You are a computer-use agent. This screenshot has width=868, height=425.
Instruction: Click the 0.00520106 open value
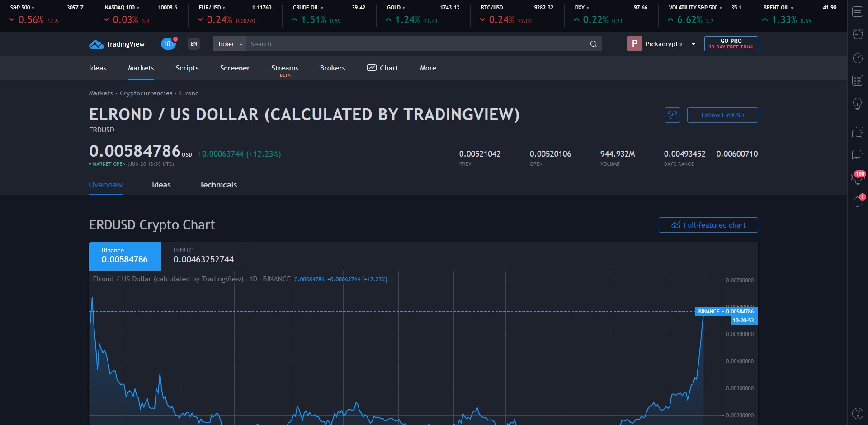pos(551,154)
